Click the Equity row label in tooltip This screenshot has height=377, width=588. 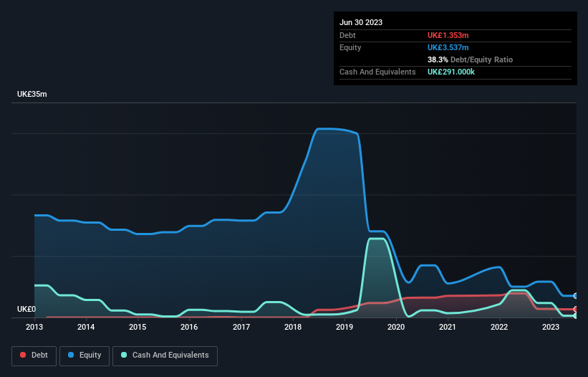[x=350, y=47]
